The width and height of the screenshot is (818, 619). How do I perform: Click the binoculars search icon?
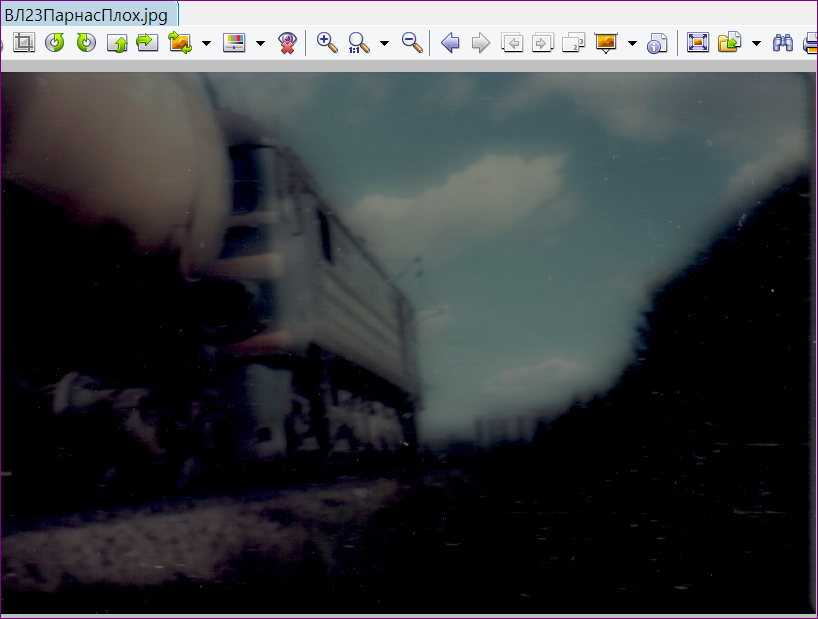(x=783, y=43)
